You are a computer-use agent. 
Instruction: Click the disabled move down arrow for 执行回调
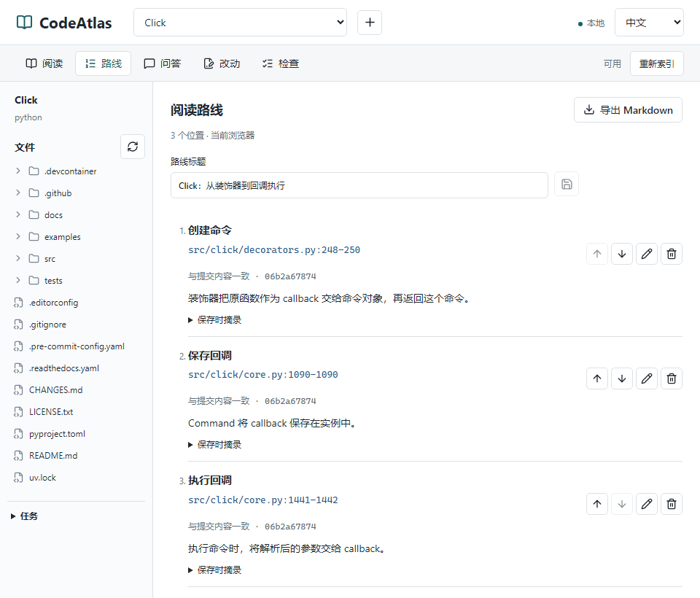tap(622, 504)
